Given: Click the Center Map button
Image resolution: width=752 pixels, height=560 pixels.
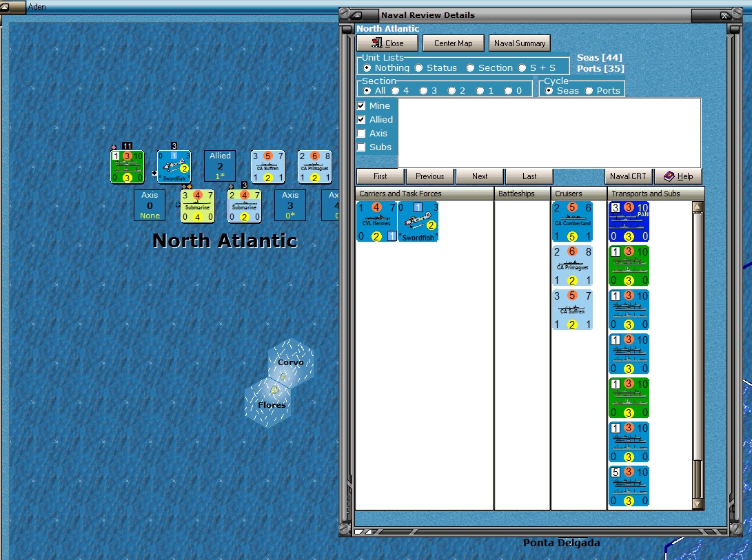Looking at the screenshot, I should [454, 43].
